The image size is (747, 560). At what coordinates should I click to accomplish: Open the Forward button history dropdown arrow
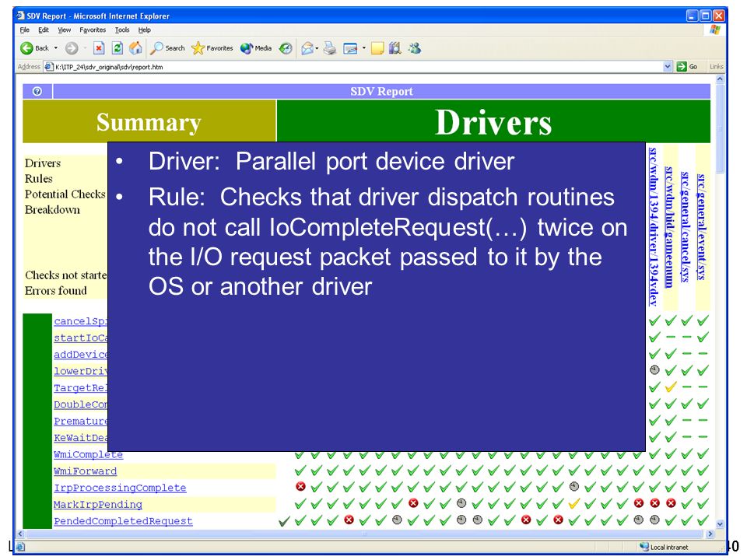tap(85, 48)
